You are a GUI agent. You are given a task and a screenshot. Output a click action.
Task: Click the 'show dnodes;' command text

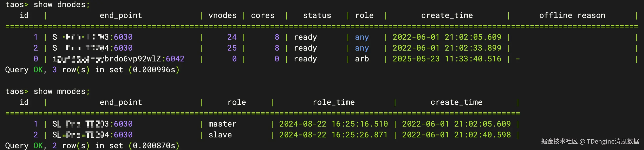pyautogui.click(x=61, y=4)
